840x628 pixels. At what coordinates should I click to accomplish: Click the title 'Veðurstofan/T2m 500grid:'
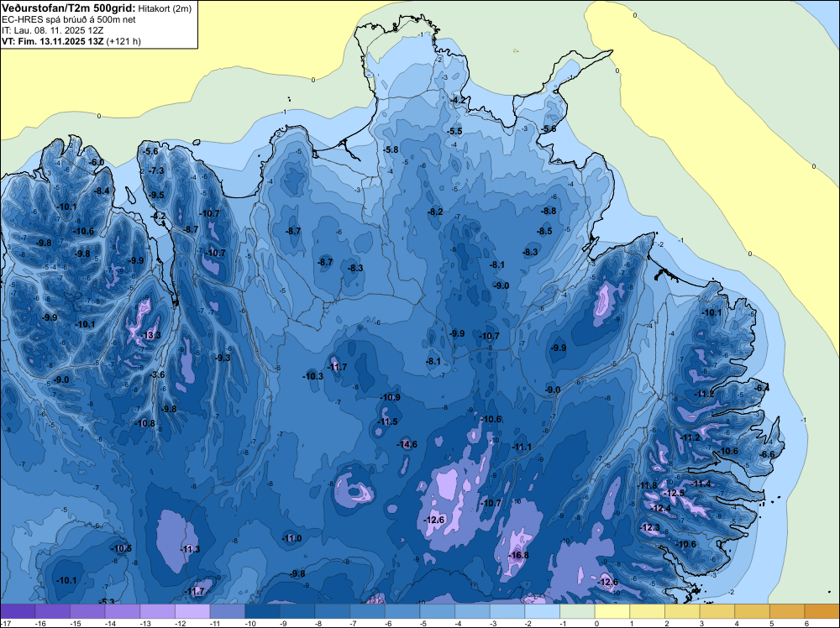(x=69, y=8)
